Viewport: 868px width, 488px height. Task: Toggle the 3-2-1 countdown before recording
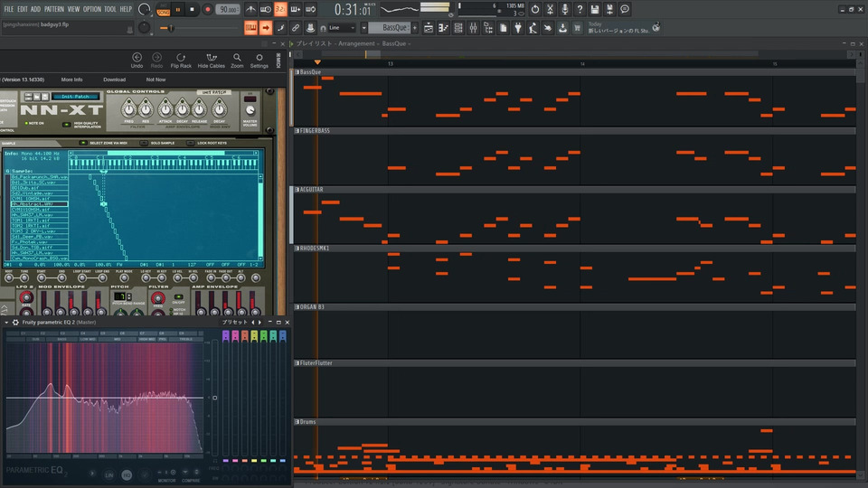click(x=280, y=9)
